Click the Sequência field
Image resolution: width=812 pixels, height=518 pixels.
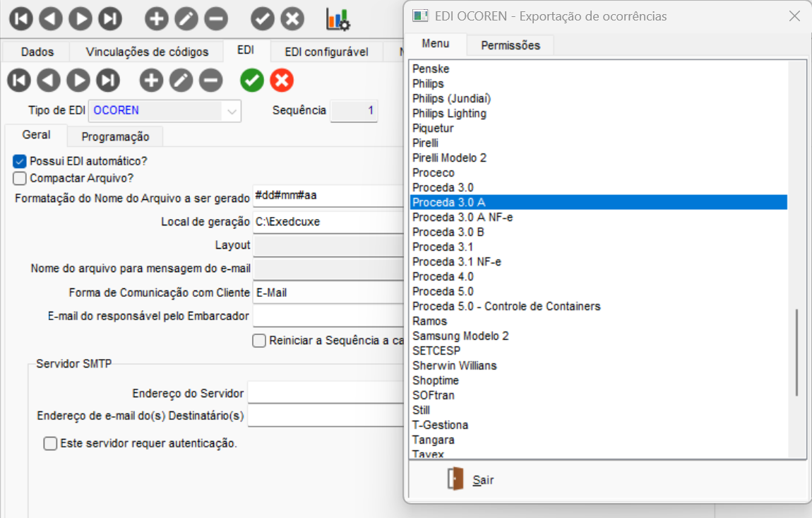pyautogui.click(x=354, y=110)
